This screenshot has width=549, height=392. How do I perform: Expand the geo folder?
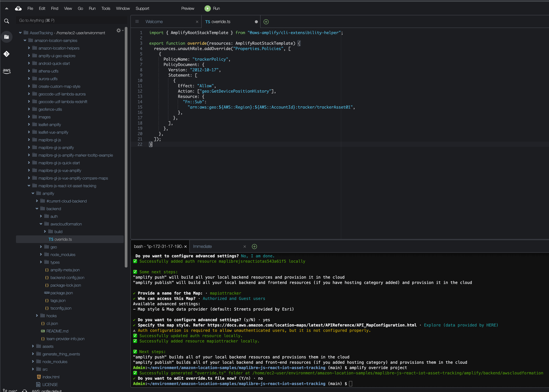pos(41,247)
